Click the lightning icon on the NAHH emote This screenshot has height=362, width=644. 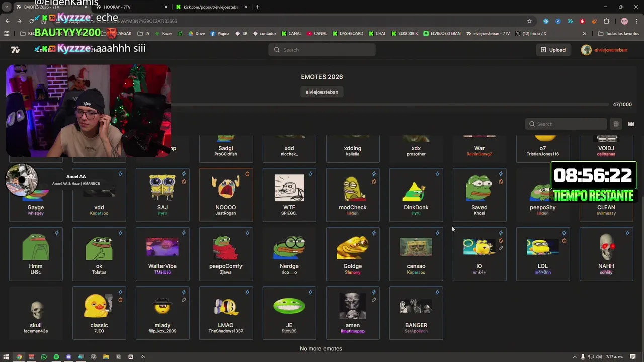coord(627,233)
